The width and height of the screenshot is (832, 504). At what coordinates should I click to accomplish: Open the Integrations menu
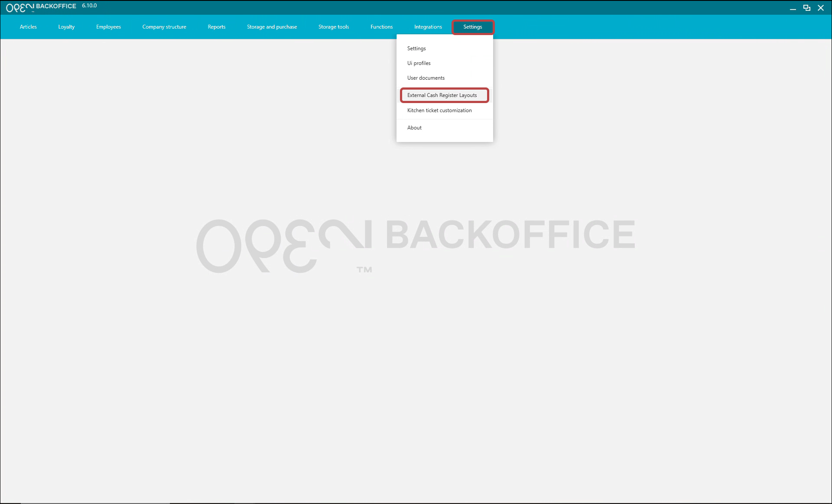pyautogui.click(x=428, y=27)
